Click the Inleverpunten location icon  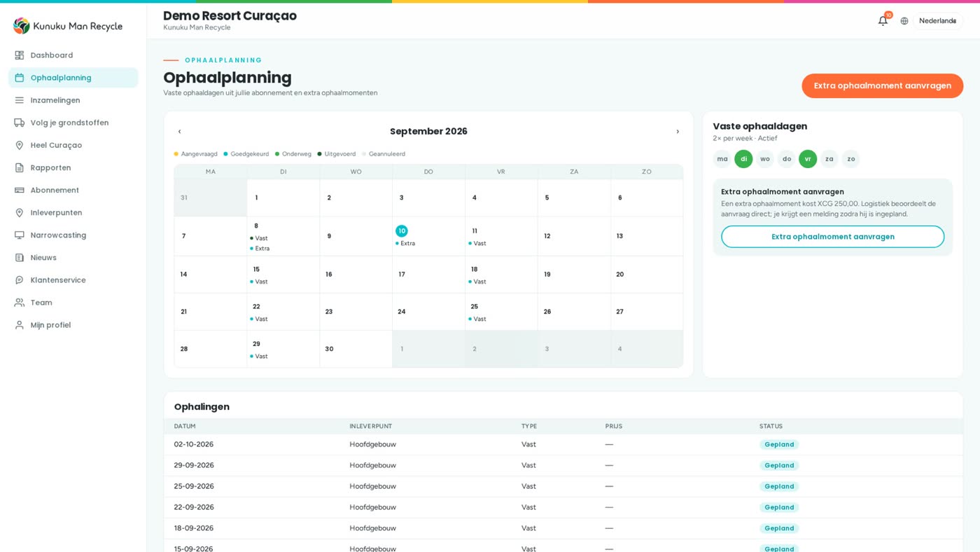(20, 212)
